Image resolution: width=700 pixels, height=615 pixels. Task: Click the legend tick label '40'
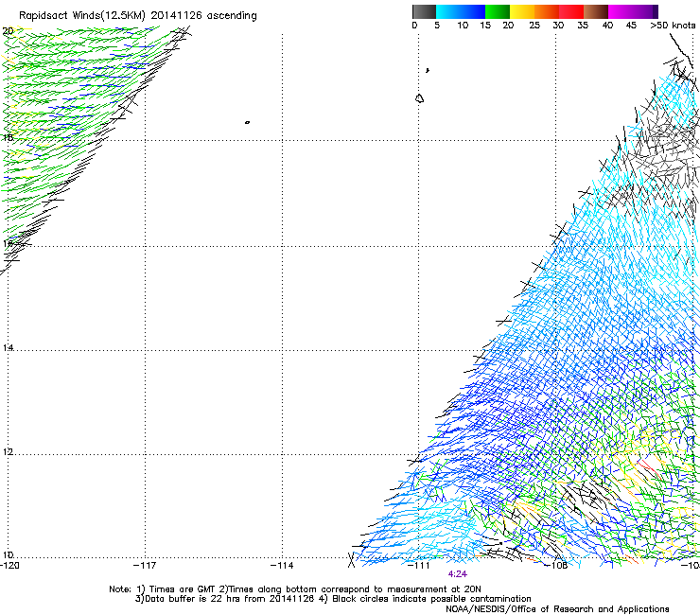coord(607,26)
